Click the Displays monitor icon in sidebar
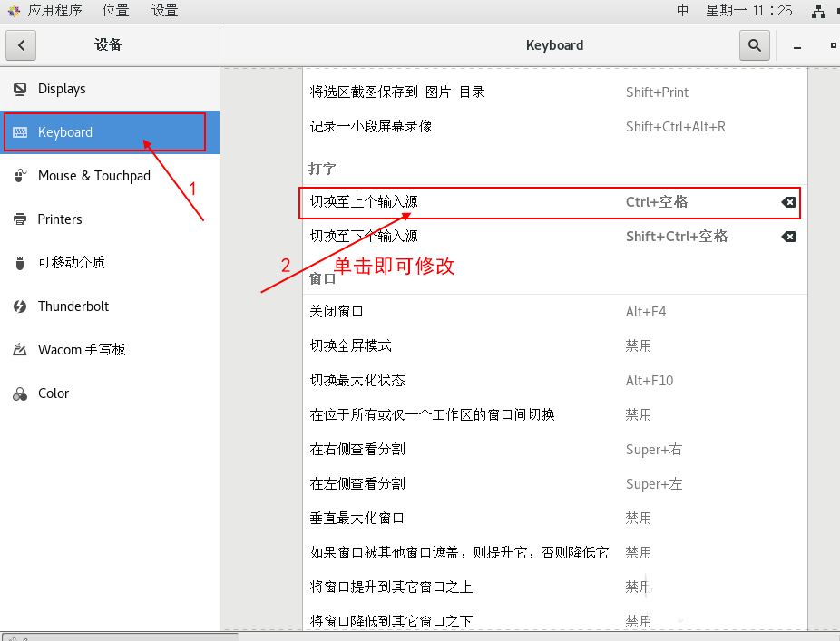The image size is (840, 641). coord(20,89)
